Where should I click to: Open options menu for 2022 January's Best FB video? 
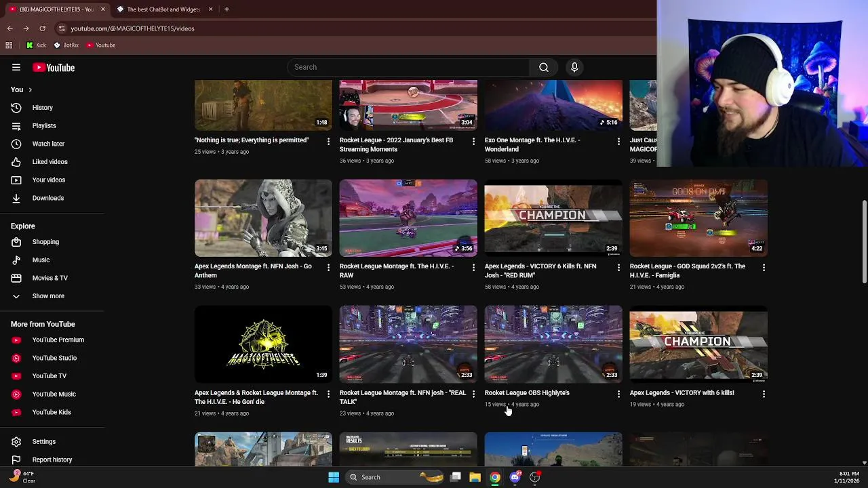[x=473, y=142]
